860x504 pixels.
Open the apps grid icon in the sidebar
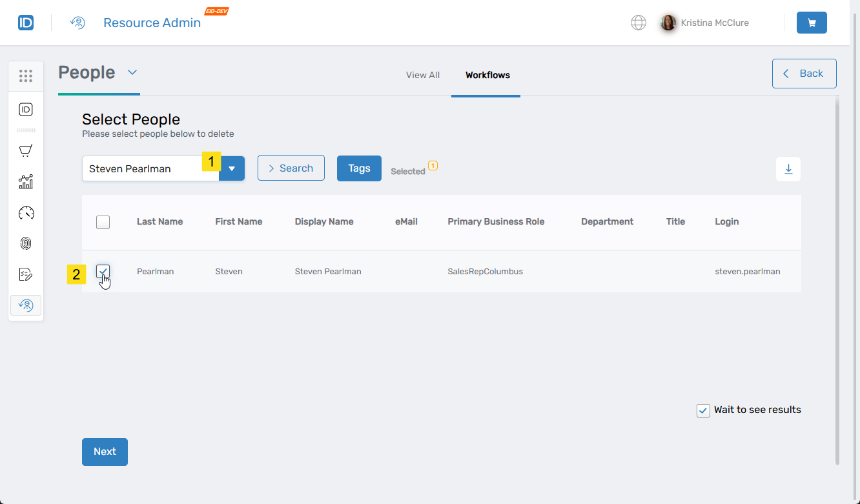click(26, 76)
